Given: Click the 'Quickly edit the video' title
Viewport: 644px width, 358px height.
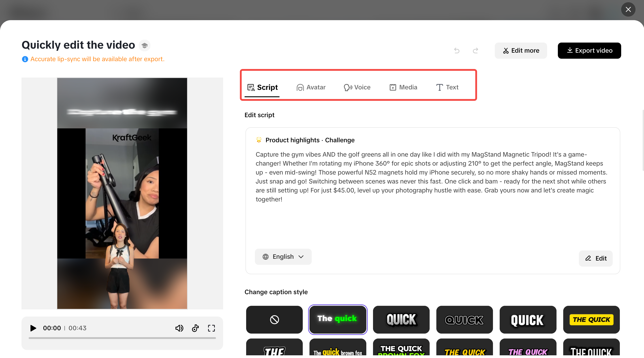Looking at the screenshot, I should click(78, 45).
